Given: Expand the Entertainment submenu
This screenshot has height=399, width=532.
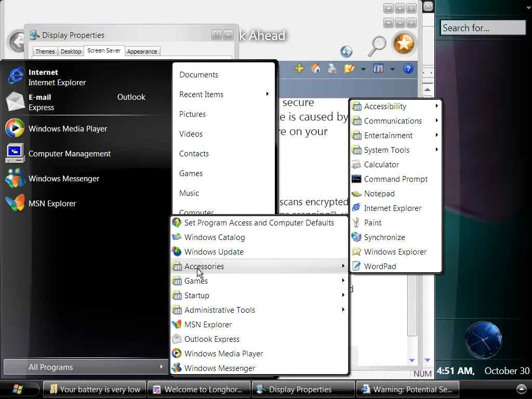Looking at the screenshot, I should pos(395,136).
